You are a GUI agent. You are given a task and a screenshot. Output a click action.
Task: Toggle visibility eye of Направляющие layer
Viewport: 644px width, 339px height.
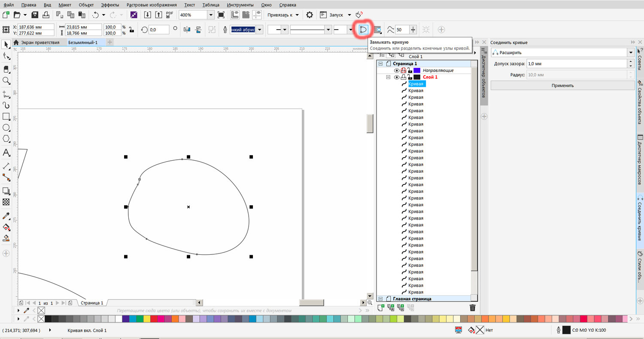[397, 70]
